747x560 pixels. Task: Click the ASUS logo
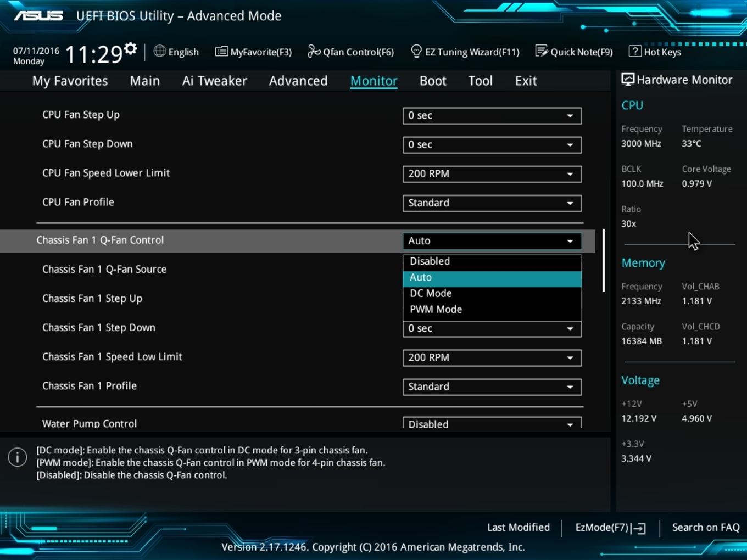[x=38, y=16]
